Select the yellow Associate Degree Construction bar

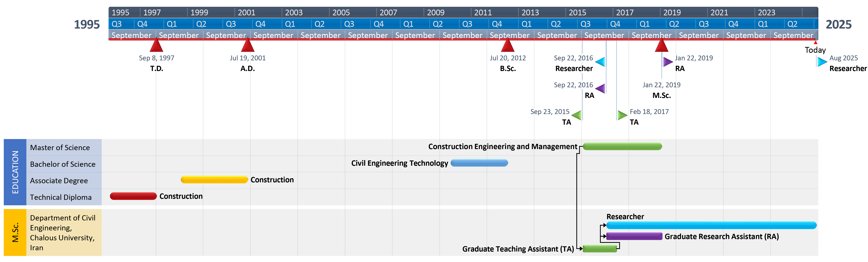[x=214, y=179]
